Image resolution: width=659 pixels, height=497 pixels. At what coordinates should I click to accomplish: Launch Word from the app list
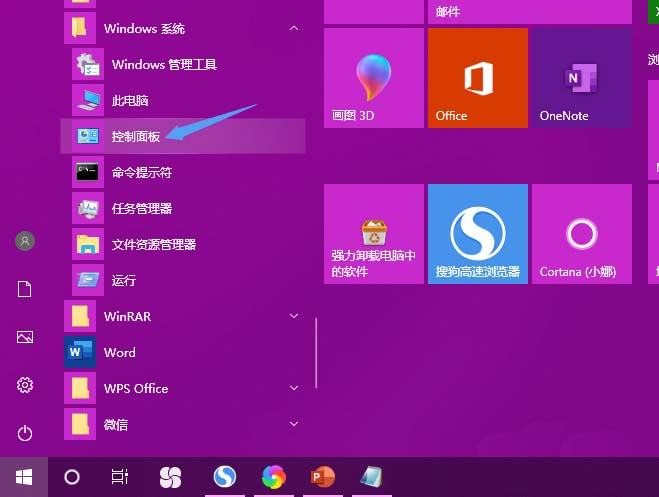point(183,352)
